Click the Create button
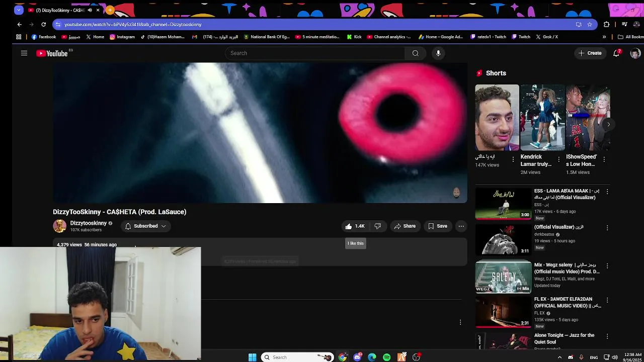644x362 pixels. coord(590,53)
